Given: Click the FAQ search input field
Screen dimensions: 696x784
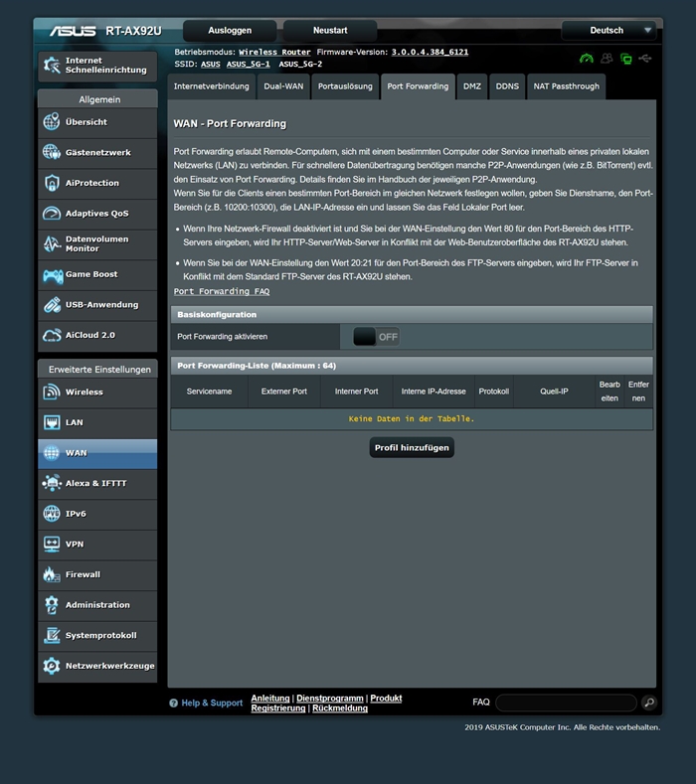Looking at the screenshot, I should click(x=566, y=703).
